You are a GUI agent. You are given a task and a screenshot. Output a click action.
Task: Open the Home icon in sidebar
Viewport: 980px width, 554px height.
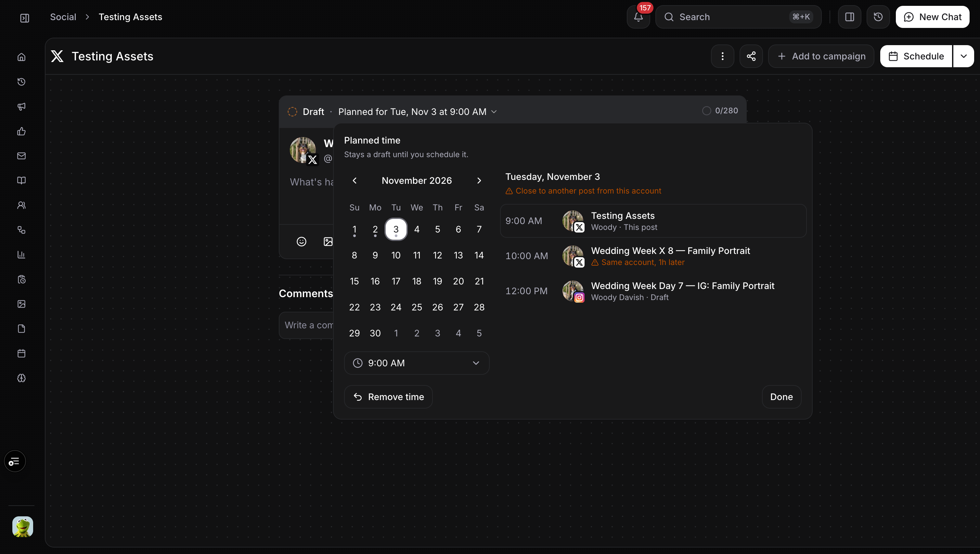pos(21,57)
